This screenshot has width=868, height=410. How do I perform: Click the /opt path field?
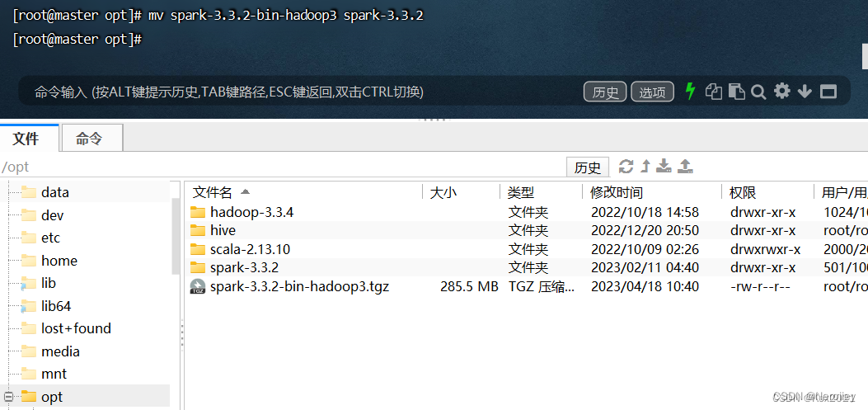click(x=282, y=167)
